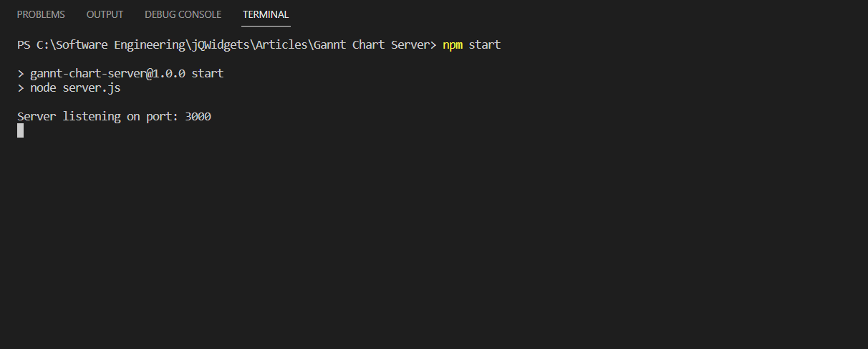Click the server.js file name in output

pyautogui.click(x=92, y=87)
